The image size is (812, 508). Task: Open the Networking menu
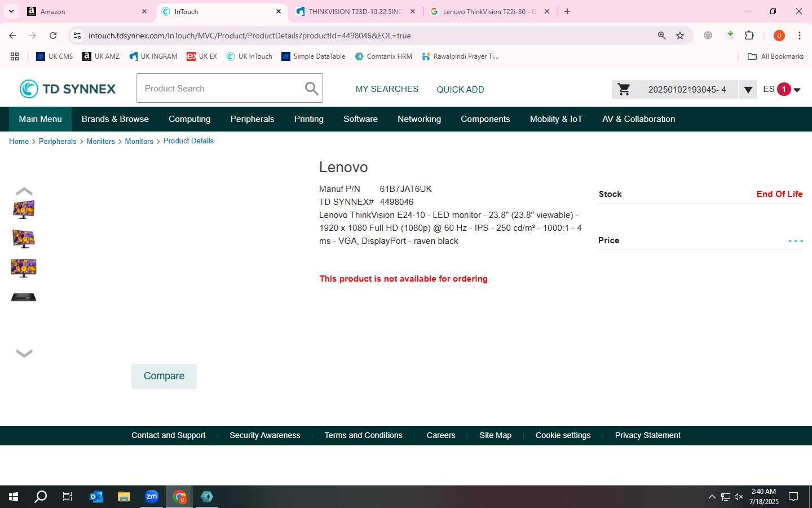click(x=419, y=119)
